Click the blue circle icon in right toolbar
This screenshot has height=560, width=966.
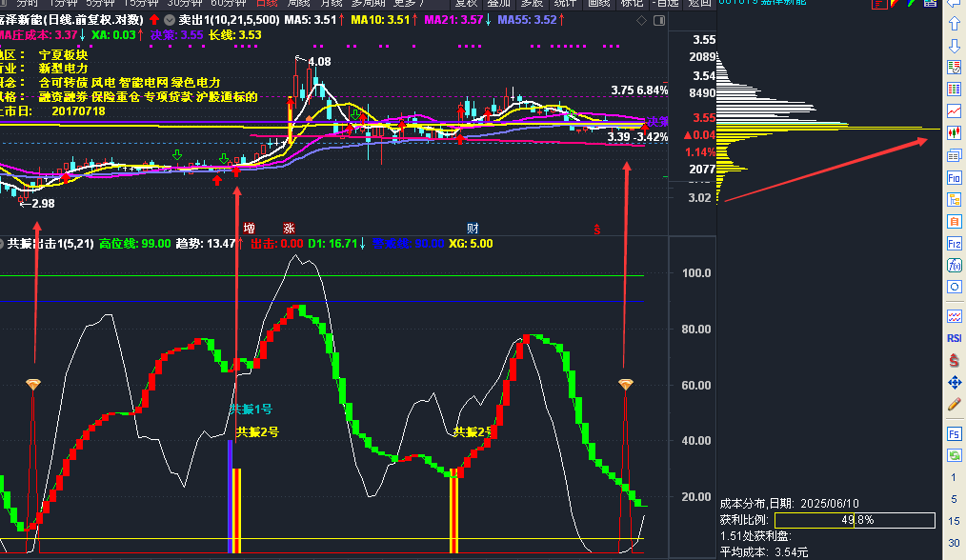click(x=955, y=287)
